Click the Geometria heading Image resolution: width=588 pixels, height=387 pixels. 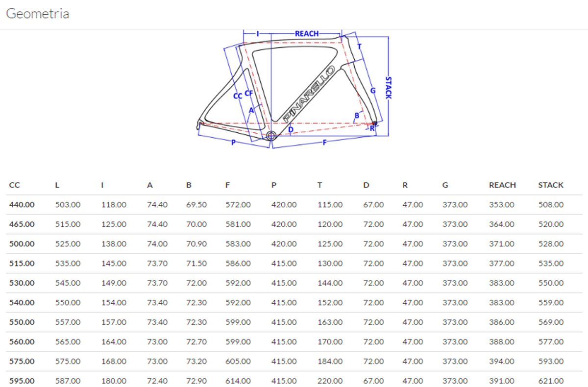point(37,14)
